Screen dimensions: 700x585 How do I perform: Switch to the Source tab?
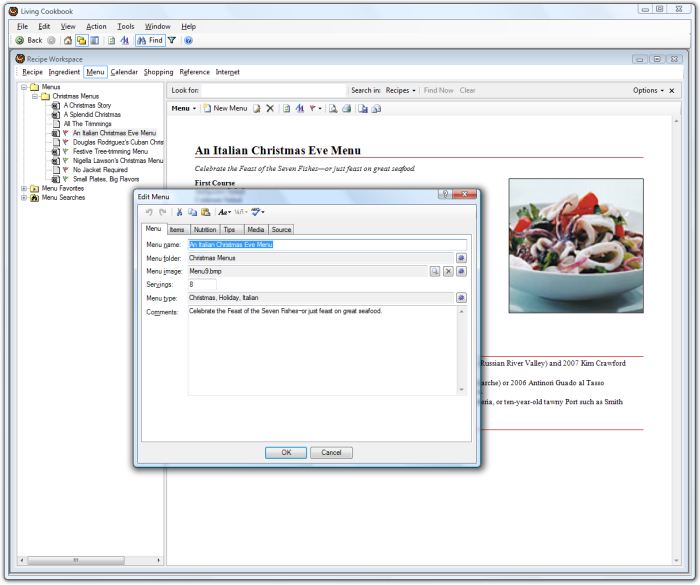(x=281, y=230)
